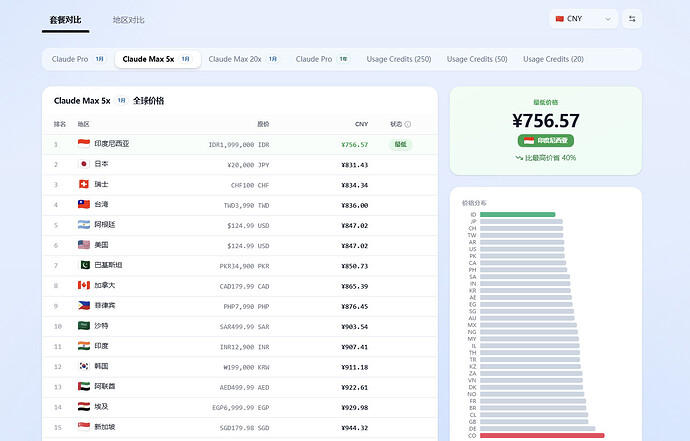The image size is (690, 441).
Task: Select the Claude Max 5x plan tab
Action: pos(158,59)
